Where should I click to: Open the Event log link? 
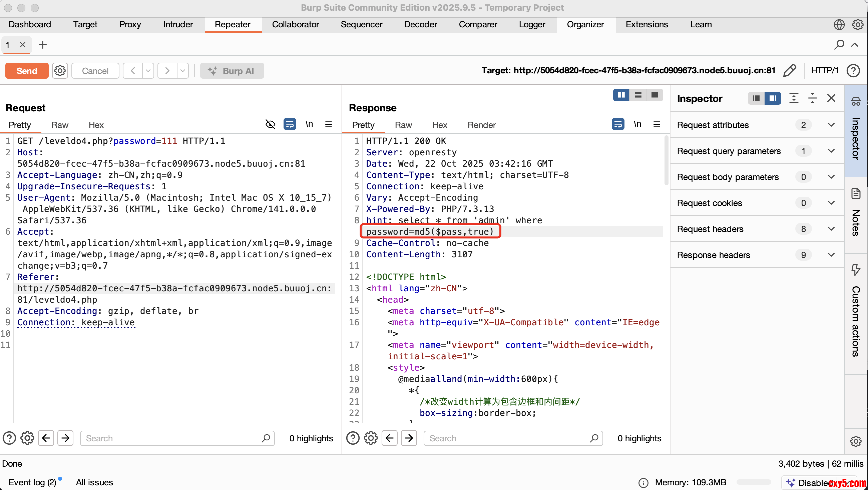coord(32,482)
